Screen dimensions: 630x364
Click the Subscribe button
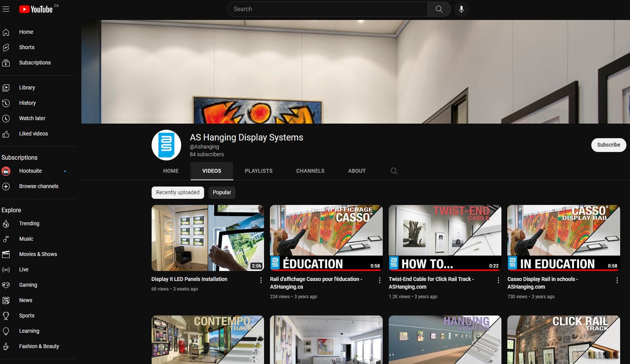pos(608,145)
